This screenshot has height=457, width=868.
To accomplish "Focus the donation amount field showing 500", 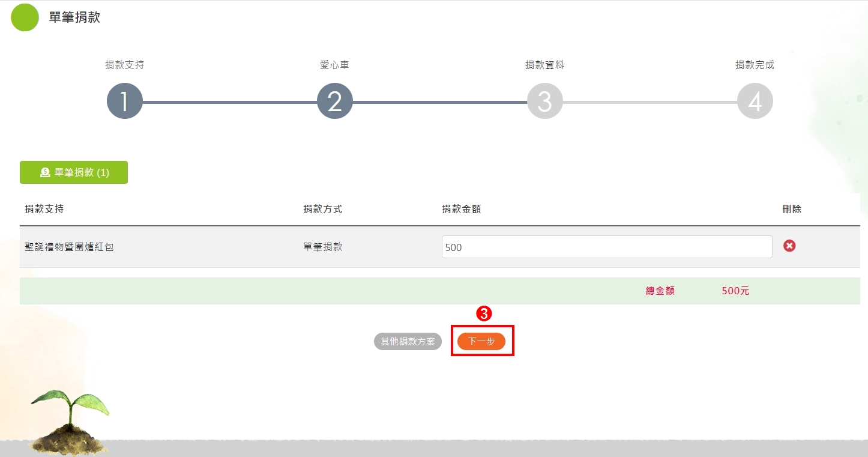I will click(x=606, y=247).
